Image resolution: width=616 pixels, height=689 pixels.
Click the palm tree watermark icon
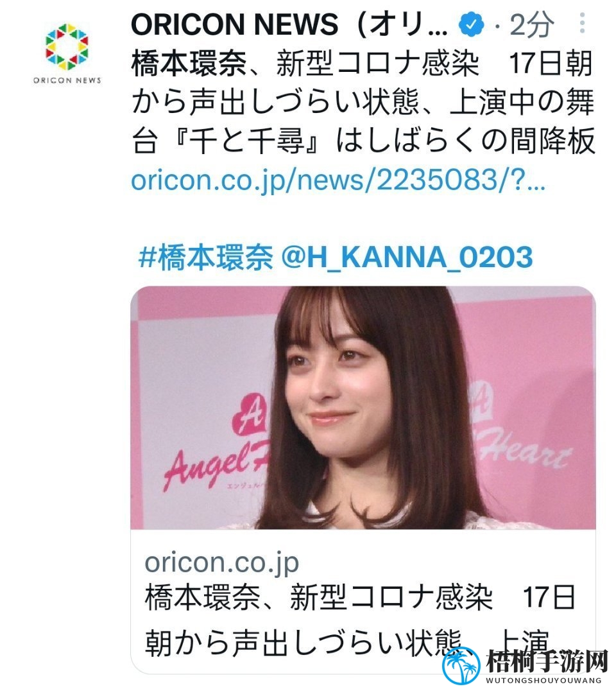click(461, 665)
